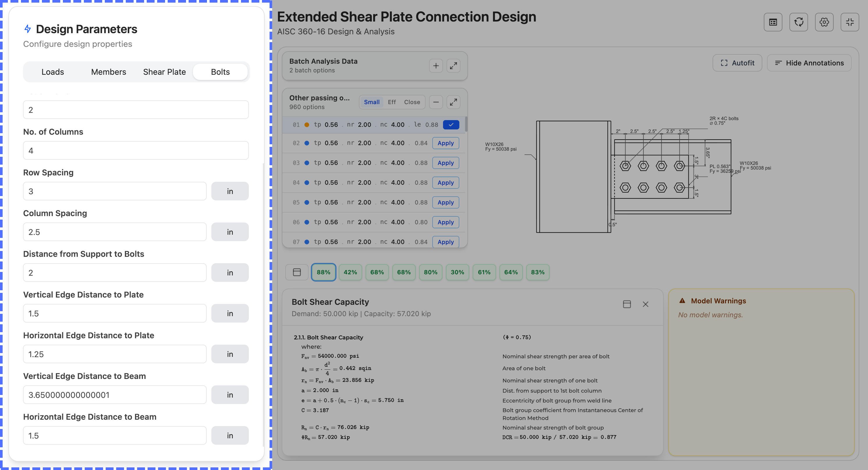
Task: Open the Row Spacing unit selector
Action: pos(230,191)
